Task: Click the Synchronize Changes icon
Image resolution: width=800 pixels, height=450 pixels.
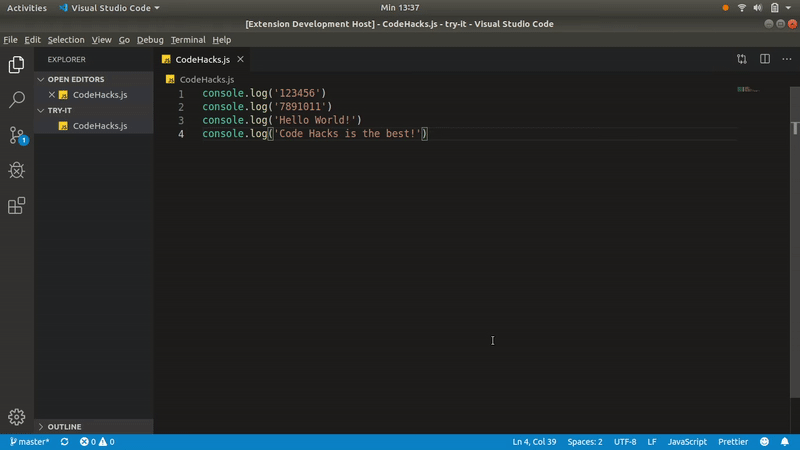Action: pos(64,442)
